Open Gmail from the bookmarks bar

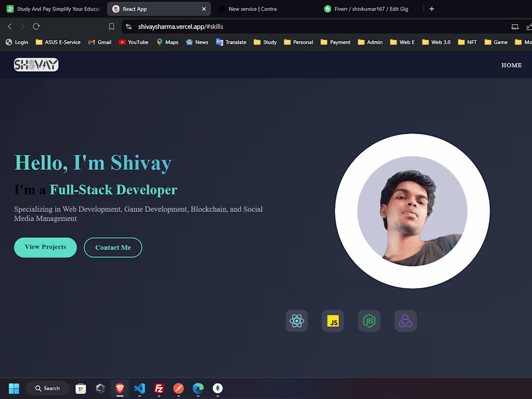pyautogui.click(x=100, y=42)
